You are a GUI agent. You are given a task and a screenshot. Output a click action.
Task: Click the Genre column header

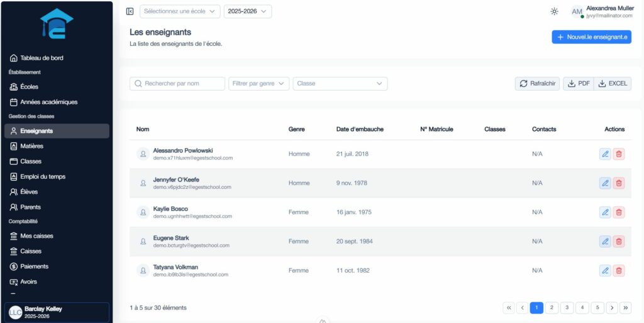297,129
